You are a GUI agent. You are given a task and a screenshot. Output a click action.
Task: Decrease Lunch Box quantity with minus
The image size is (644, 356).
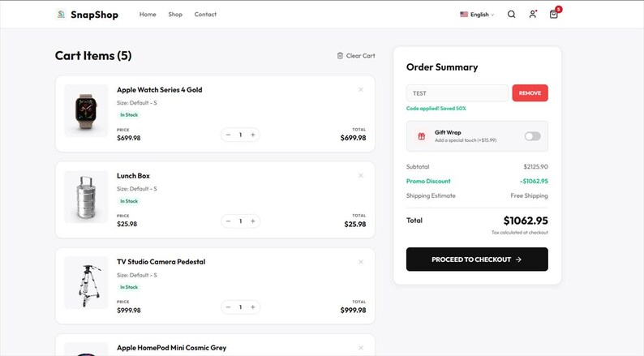click(229, 221)
